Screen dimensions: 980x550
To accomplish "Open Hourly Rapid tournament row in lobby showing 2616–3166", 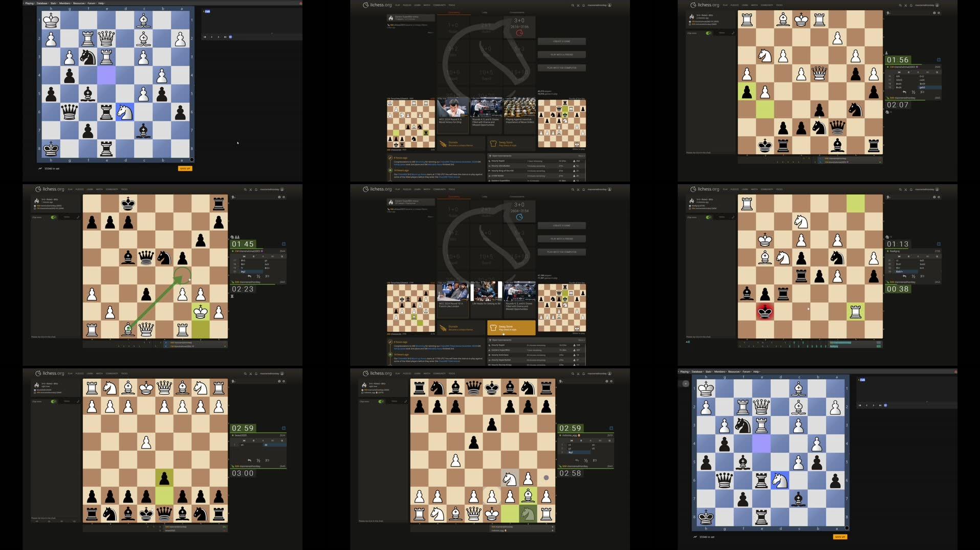I will click(536, 161).
